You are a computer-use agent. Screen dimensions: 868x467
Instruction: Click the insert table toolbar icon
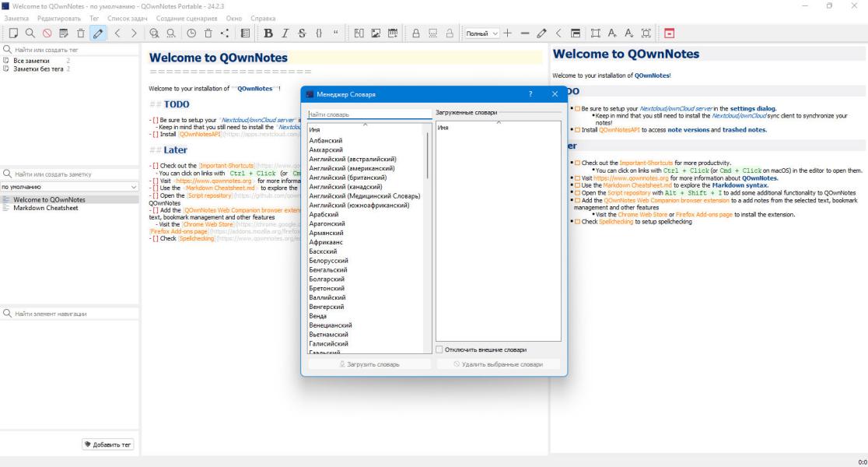click(x=393, y=33)
